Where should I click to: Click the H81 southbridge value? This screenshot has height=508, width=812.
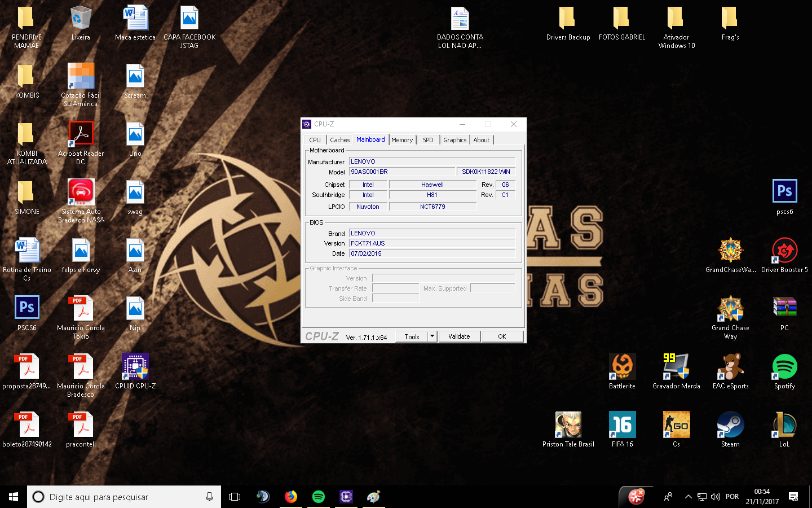(433, 195)
